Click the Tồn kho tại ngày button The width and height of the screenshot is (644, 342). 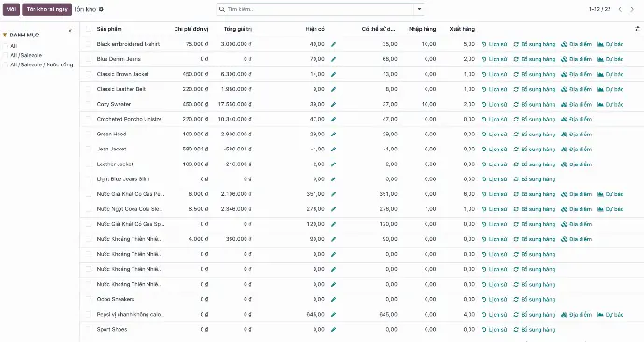tap(48, 9)
